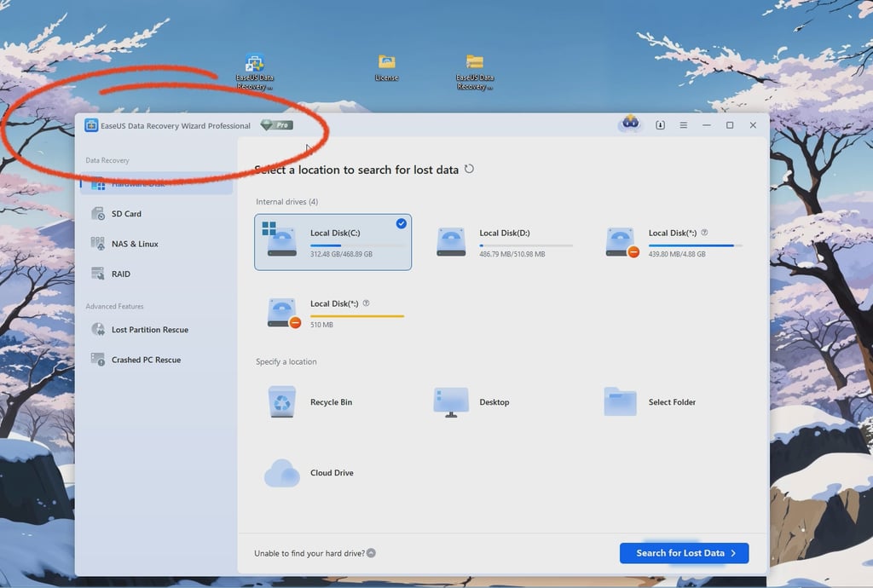The width and height of the screenshot is (873, 588).
Task: Click the Cloud Drive cloud icon
Action: (281, 473)
